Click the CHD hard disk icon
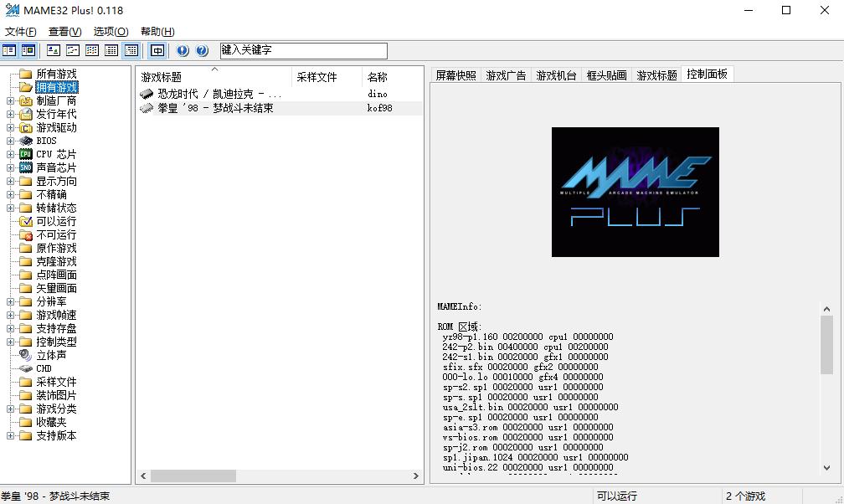 click(x=26, y=369)
